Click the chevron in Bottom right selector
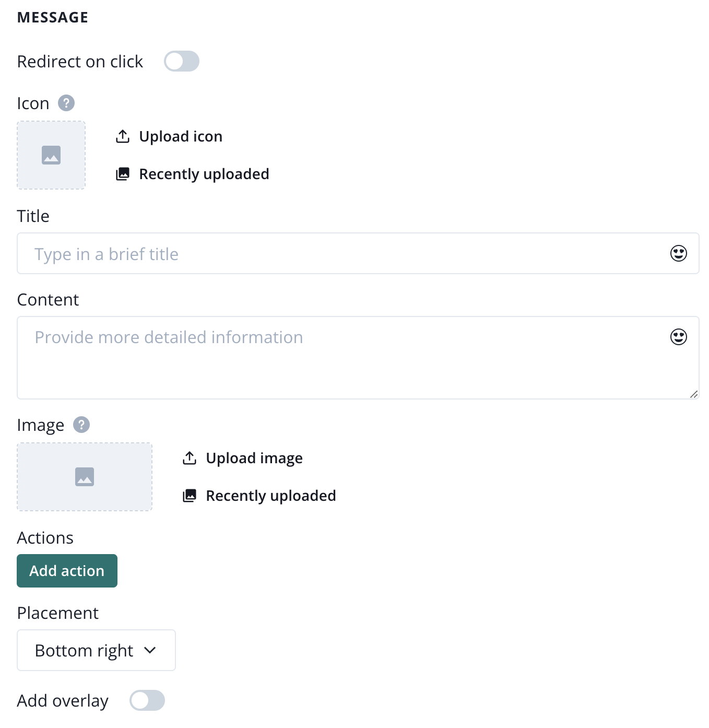The width and height of the screenshot is (709, 728). (x=150, y=650)
